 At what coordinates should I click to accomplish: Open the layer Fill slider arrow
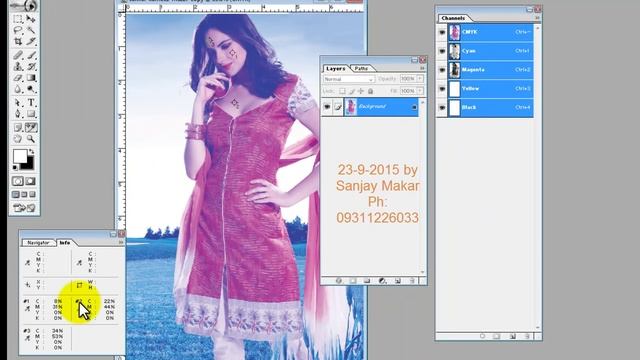420,91
